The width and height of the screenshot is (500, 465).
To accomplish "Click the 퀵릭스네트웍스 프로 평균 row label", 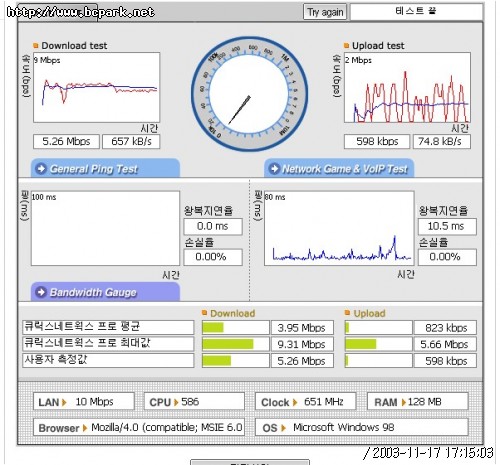I will point(108,327).
